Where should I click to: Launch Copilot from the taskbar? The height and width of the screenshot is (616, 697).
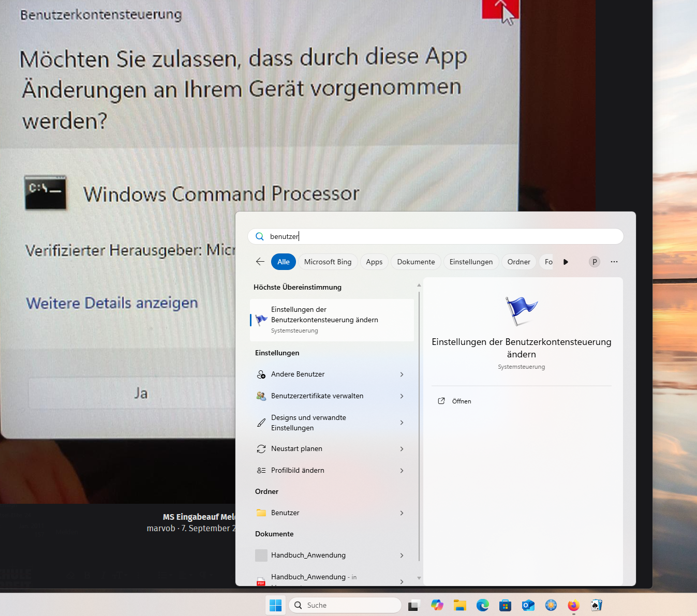(437, 605)
